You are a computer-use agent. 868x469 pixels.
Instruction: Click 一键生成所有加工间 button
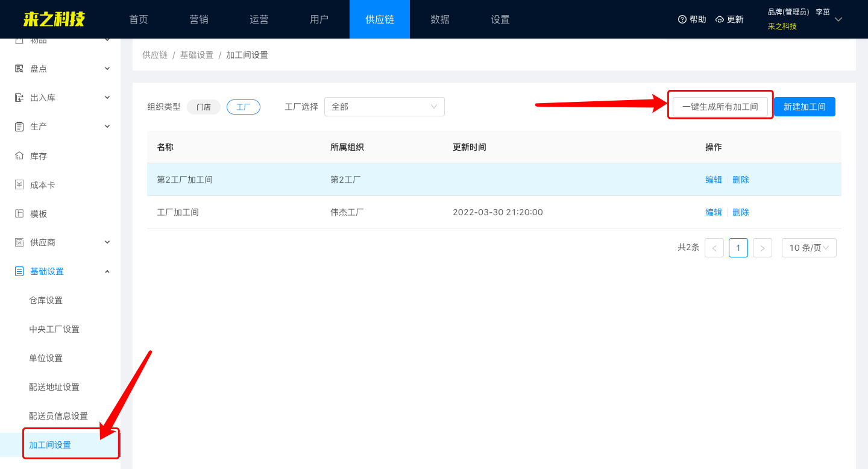point(720,107)
